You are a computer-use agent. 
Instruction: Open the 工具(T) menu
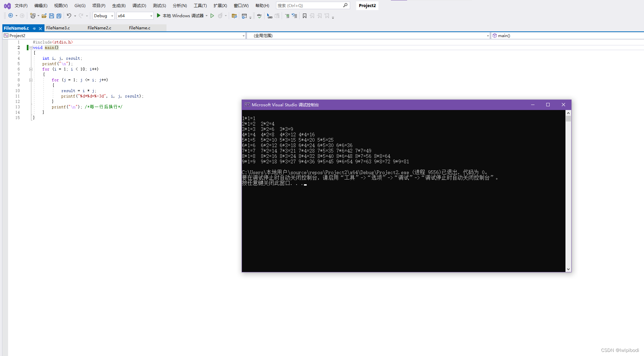point(200,6)
